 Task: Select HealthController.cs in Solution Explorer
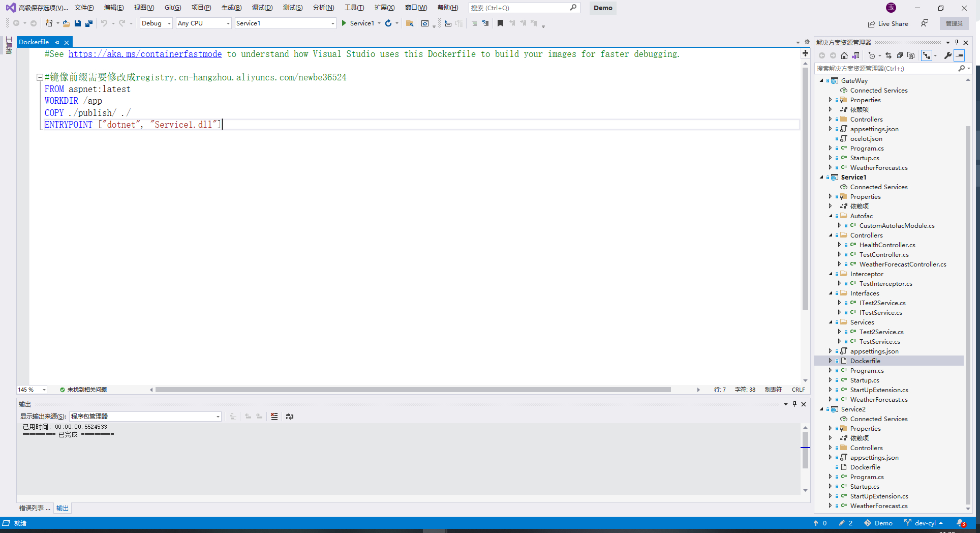887,245
